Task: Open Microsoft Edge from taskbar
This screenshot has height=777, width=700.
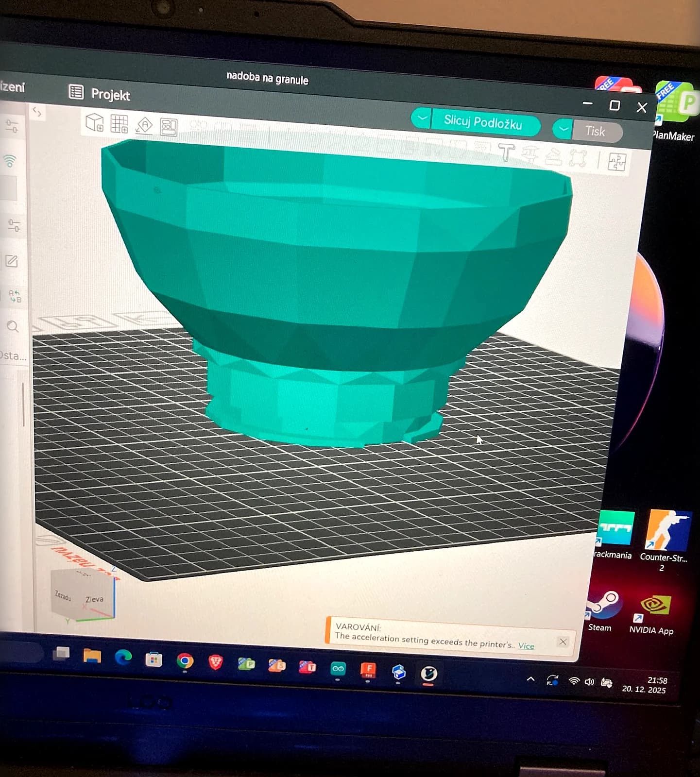Action: coord(123,658)
